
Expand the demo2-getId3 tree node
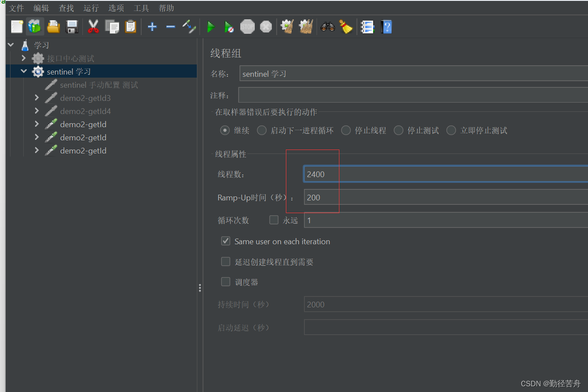pos(37,97)
